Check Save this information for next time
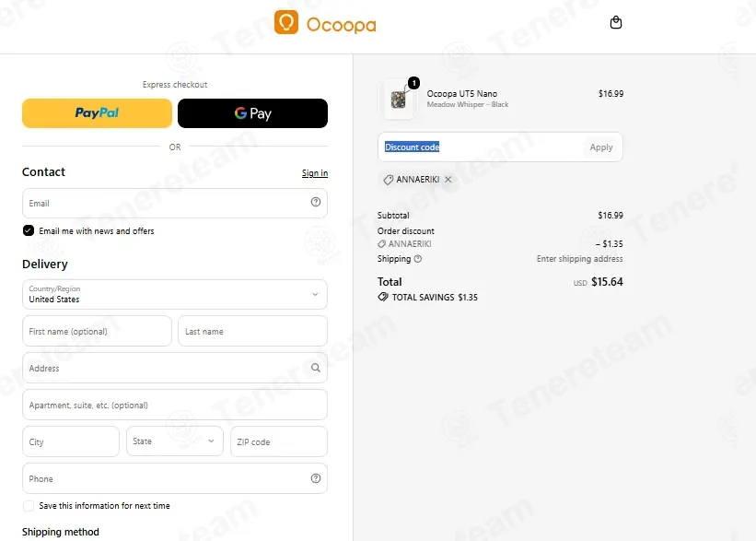756x541 pixels. pyautogui.click(x=29, y=506)
